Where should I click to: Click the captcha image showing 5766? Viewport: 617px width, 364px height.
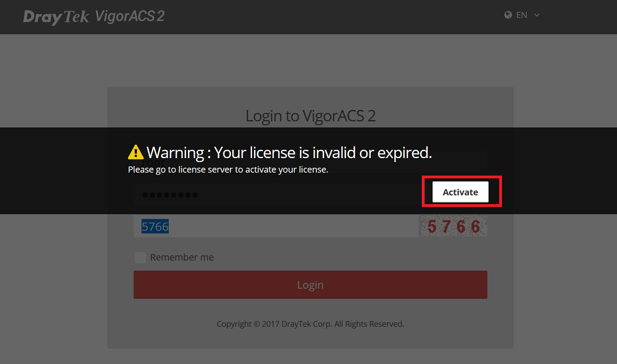point(454,226)
